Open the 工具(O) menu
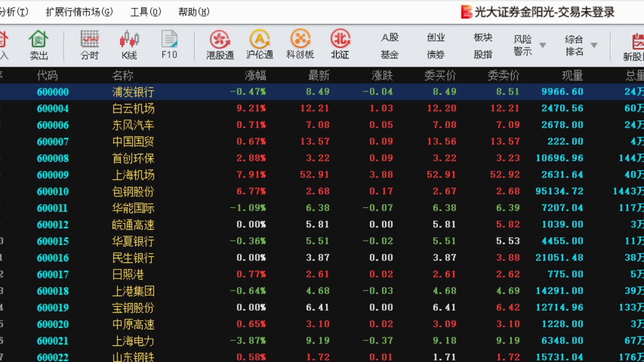644x362 pixels. pyautogui.click(x=145, y=11)
